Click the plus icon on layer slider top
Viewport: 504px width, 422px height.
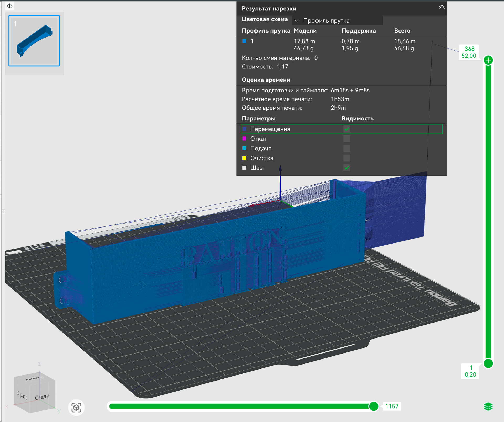[488, 61]
